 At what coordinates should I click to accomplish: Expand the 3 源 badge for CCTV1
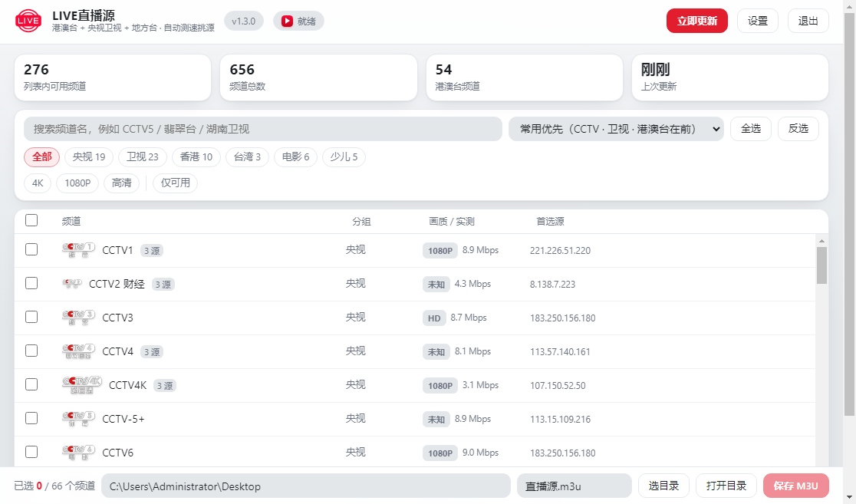pyautogui.click(x=152, y=251)
